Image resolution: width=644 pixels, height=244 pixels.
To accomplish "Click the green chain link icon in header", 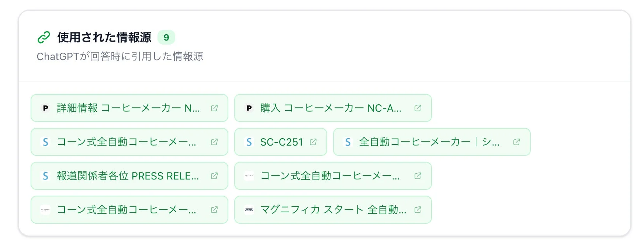I will (x=44, y=37).
